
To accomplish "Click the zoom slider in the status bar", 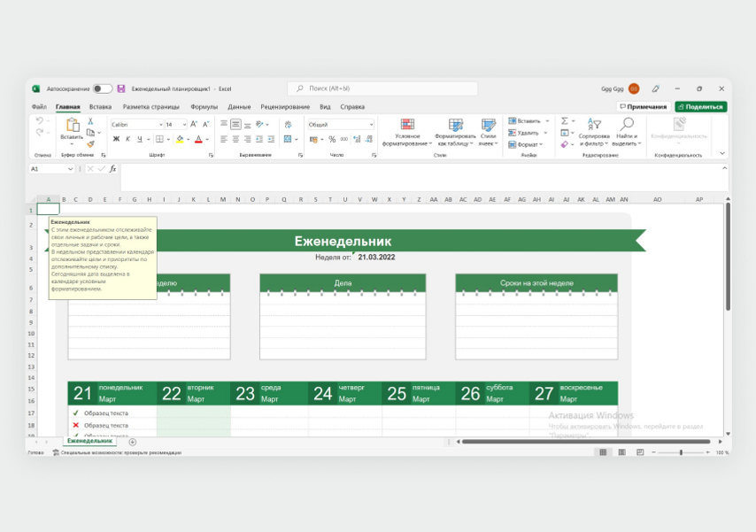I will pyautogui.click(x=682, y=452).
